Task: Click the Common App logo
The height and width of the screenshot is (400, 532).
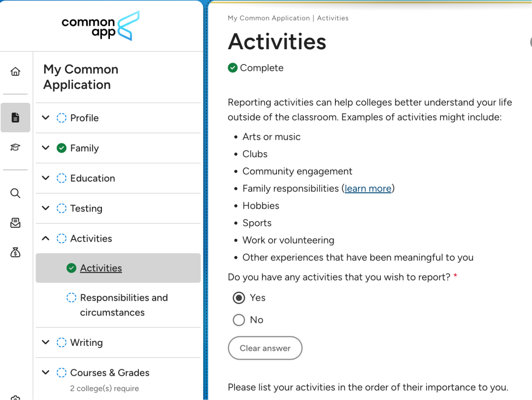Action: (100, 26)
